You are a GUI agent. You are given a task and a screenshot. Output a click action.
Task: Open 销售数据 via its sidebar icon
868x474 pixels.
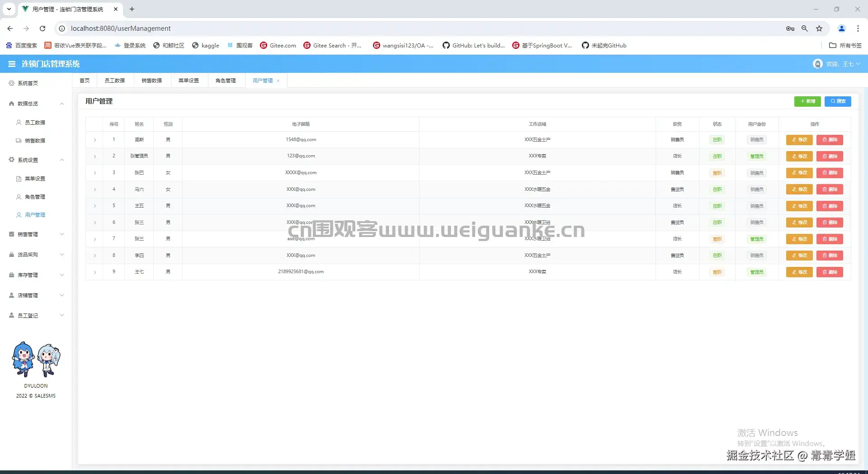coord(19,141)
